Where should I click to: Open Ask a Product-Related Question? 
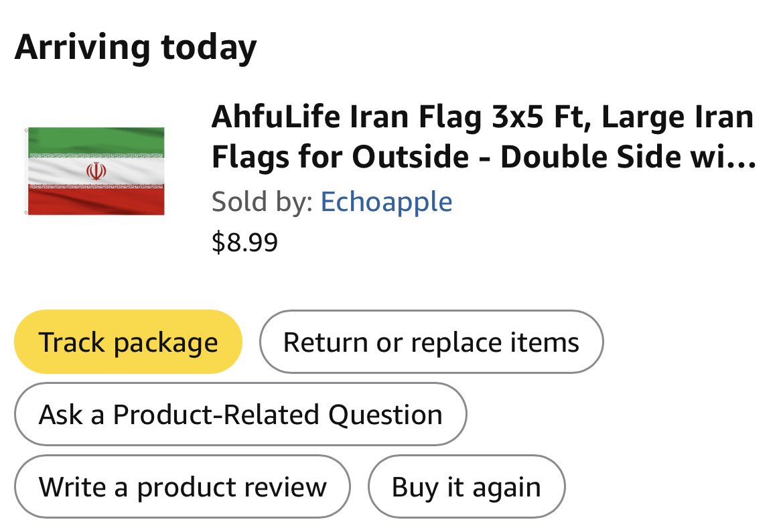coord(240,414)
